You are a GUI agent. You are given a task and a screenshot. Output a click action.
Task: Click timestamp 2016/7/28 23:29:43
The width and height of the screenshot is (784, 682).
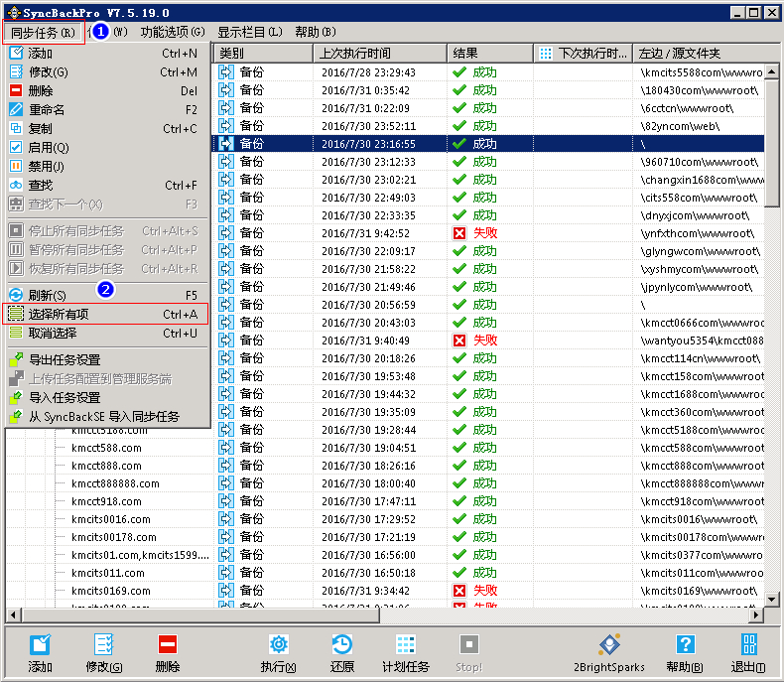coord(368,72)
